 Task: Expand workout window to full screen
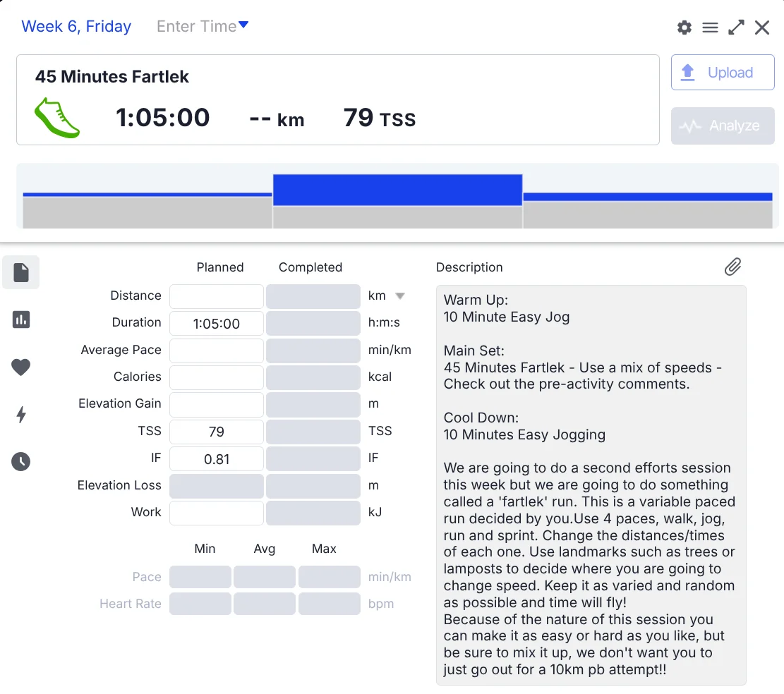coord(736,28)
